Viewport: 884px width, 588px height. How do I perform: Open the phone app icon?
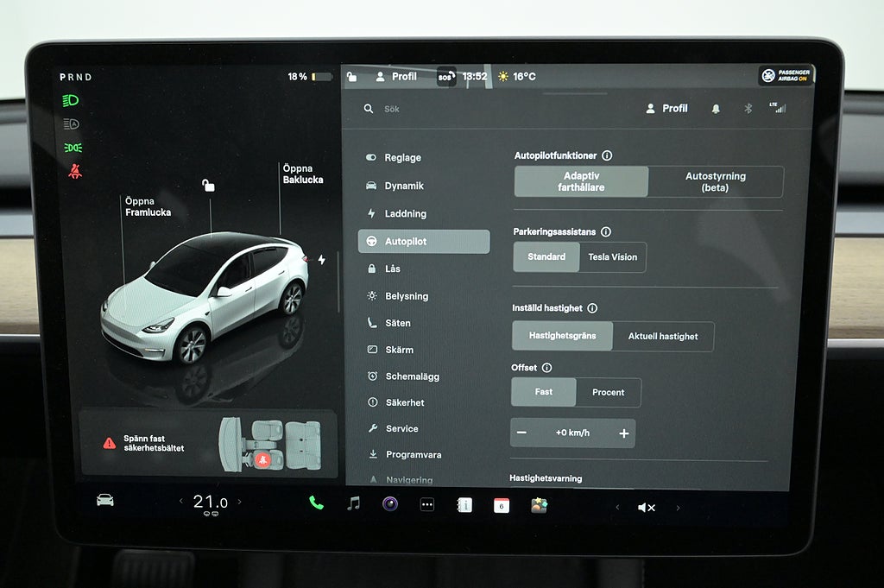tap(317, 503)
